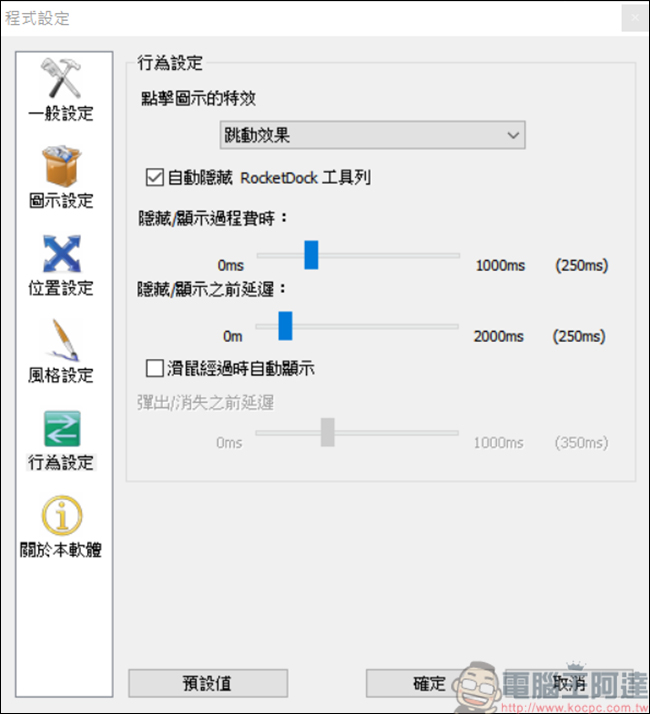Click the 預設值 button

tap(208, 683)
